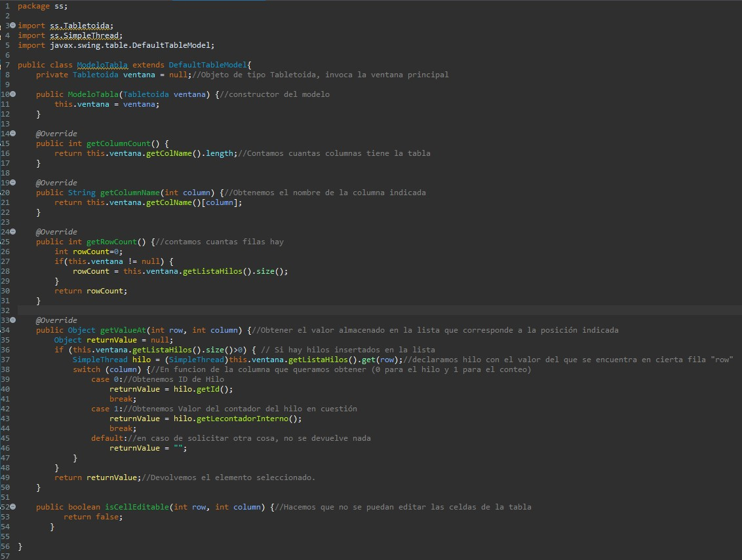Collapse the import block fold marker at line 3
This screenshot has height=560, width=742.
pos(12,26)
